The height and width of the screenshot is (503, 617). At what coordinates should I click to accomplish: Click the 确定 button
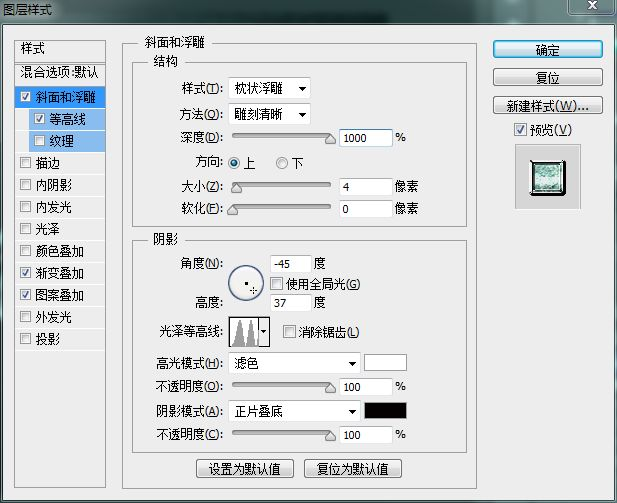coord(547,50)
